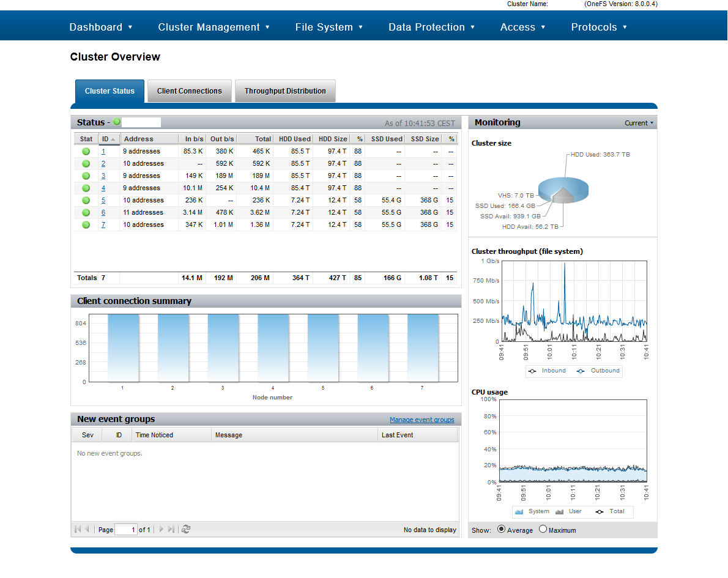The width and height of the screenshot is (728, 578).
Task: Click the page number input field
Action: click(x=126, y=530)
